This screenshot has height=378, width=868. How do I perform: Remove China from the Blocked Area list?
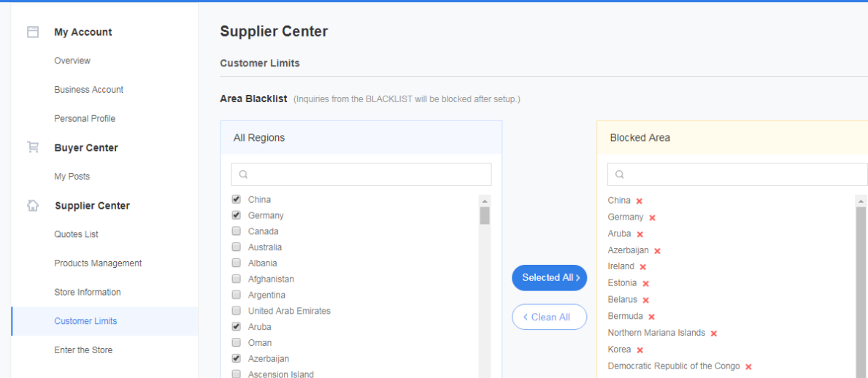[x=640, y=201]
